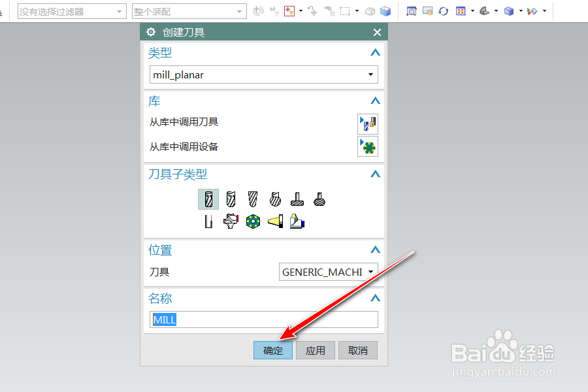
Task: Close the 创建刀具 dialog
Action: (x=377, y=32)
